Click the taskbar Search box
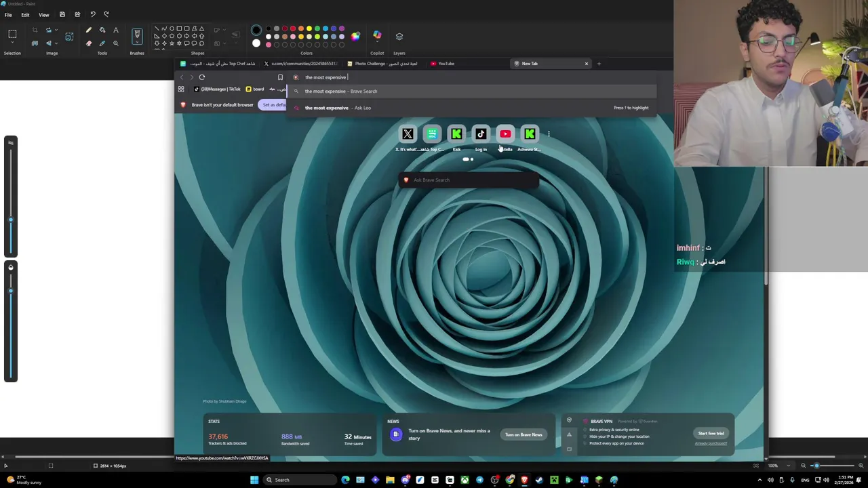Screen dimensions: 868x488 click(298, 480)
